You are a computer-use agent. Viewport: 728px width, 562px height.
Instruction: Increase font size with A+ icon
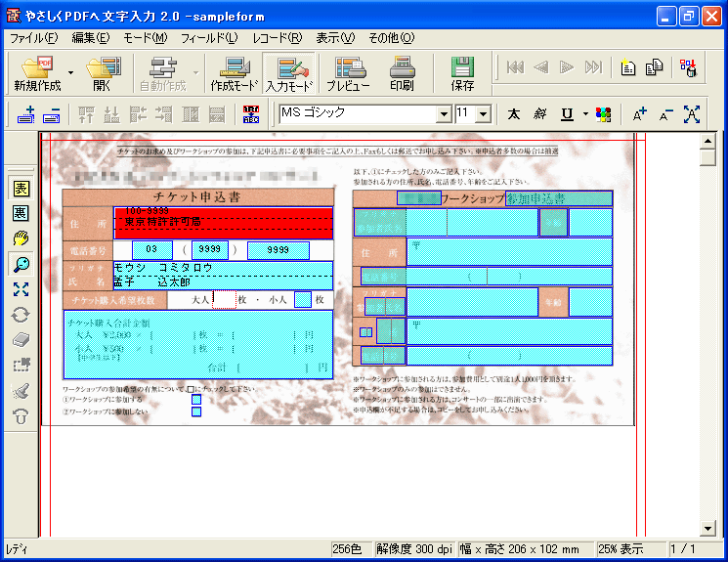[x=639, y=114]
